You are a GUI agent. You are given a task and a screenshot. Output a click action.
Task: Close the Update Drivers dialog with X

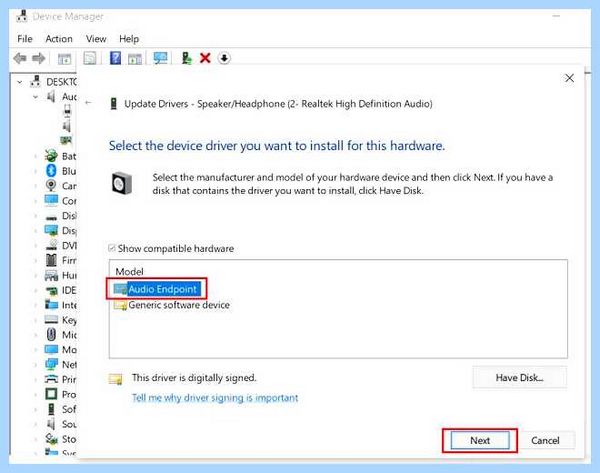[569, 78]
